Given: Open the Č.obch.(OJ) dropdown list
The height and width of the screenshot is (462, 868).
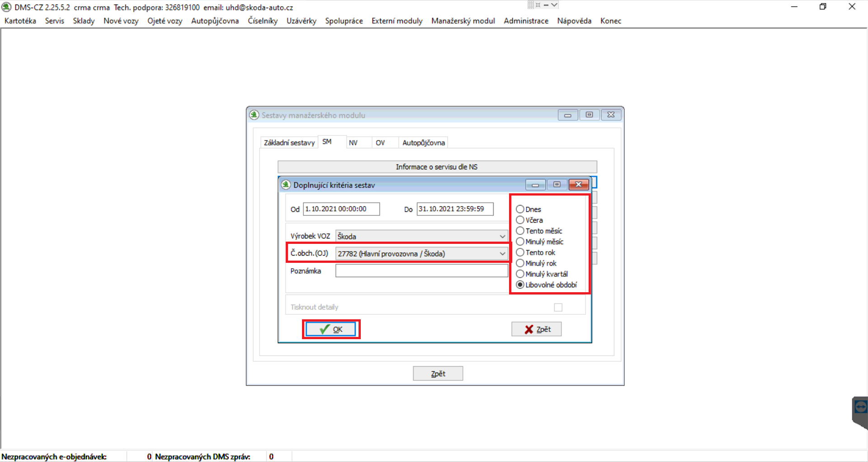Looking at the screenshot, I should (x=502, y=254).
